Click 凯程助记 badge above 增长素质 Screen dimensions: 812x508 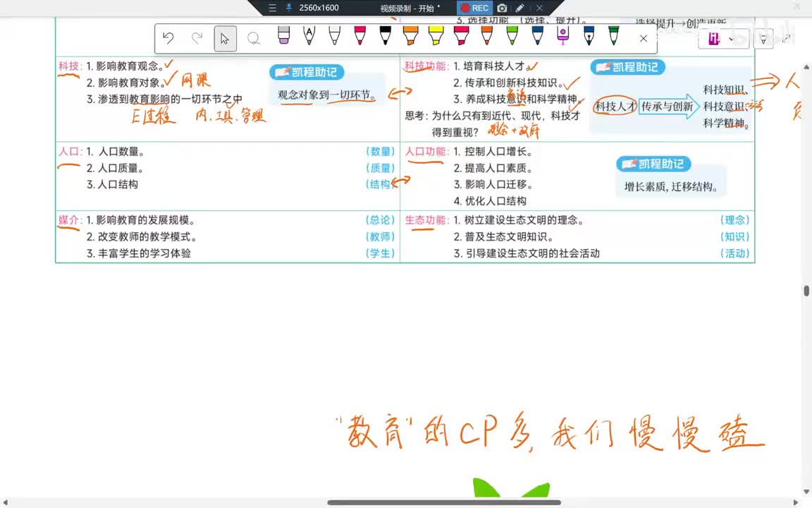click(x=653, y=164)
